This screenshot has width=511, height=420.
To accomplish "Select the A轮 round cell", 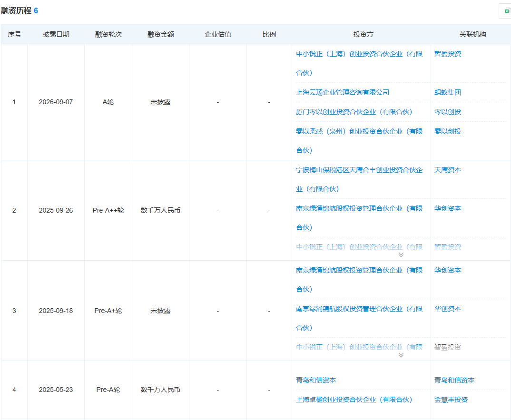I will [108, 102].
